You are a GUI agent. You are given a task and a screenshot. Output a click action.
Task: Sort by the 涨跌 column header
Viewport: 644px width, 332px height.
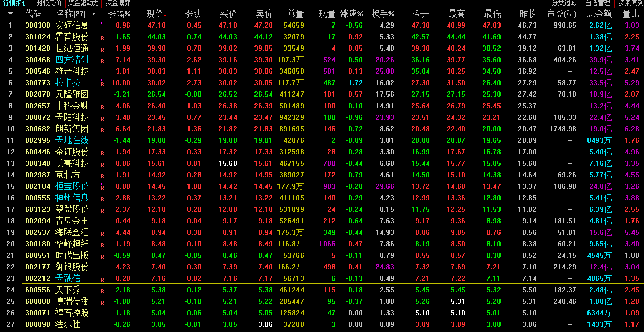pos(193,14)
